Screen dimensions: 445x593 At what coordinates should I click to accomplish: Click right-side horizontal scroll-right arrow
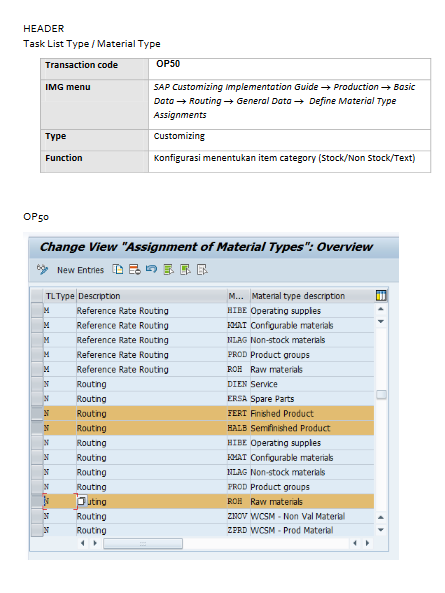point(367,543)
